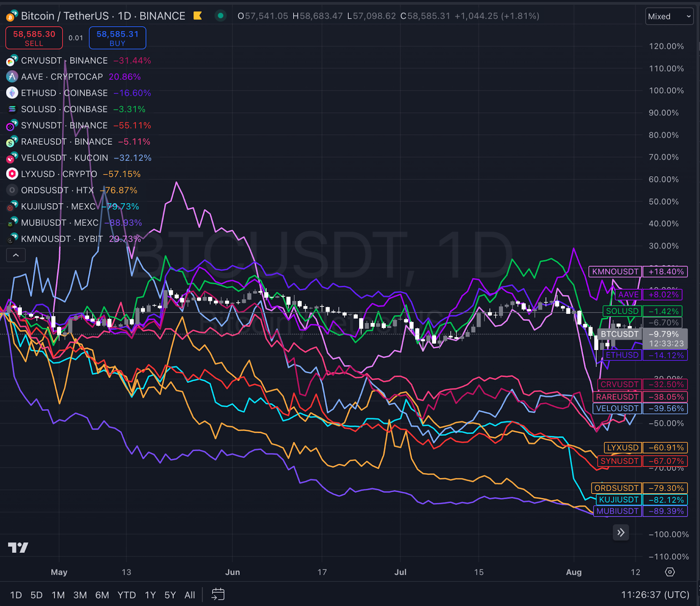Click the RAREUSDT -38.05% price label

pos(640,397)
